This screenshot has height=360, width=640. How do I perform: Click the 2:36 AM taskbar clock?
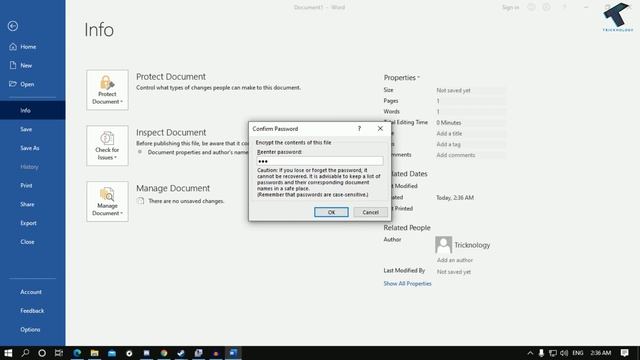(600, 353)
